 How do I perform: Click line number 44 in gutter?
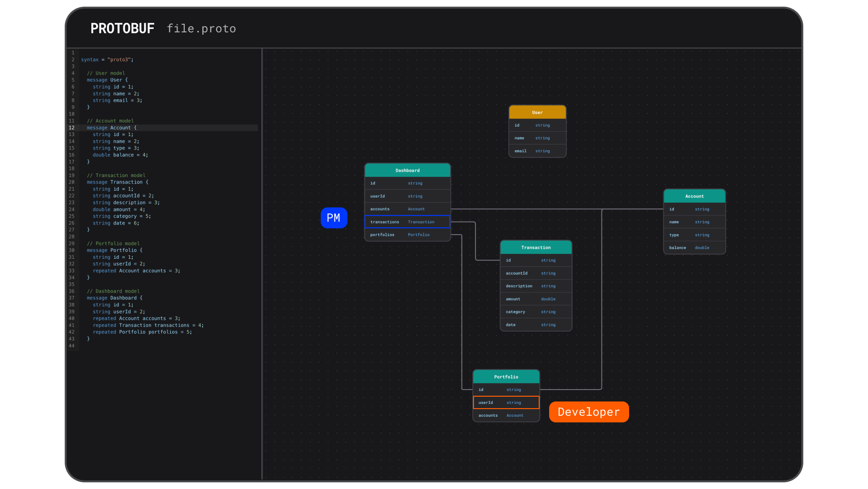coord(71,345)
